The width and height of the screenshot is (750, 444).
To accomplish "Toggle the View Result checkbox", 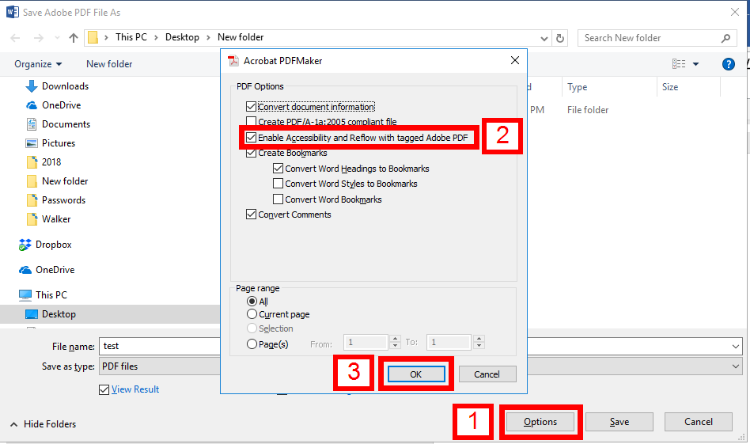I will click(x=104, y=390).
